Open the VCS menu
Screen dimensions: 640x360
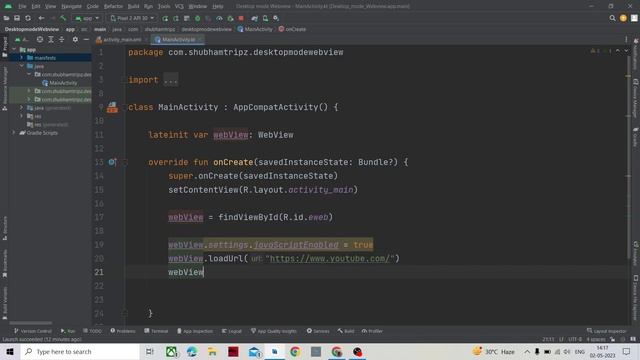[179, 7]
